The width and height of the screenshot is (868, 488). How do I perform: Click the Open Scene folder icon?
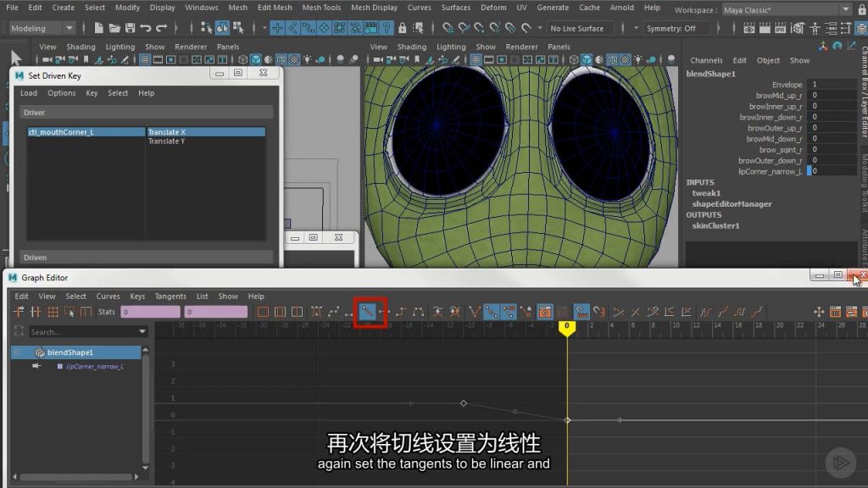click(114, 28)
